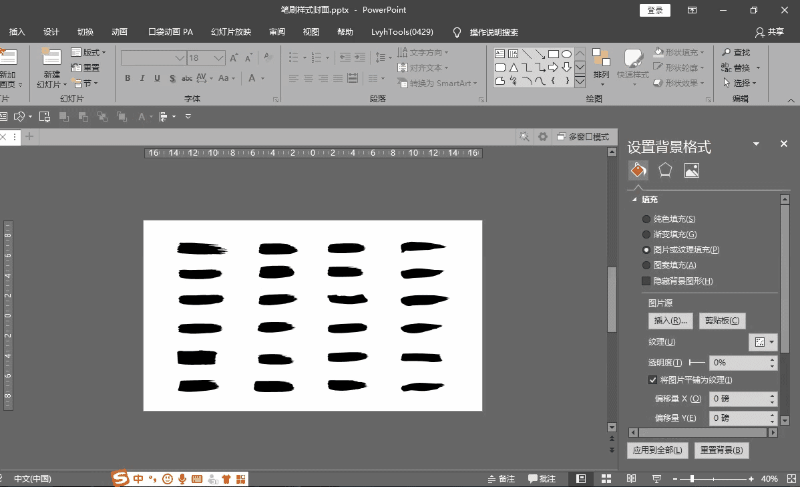800x487 pixels.
Task: Toggle Italic text formatting
Action: coord(142,78)
